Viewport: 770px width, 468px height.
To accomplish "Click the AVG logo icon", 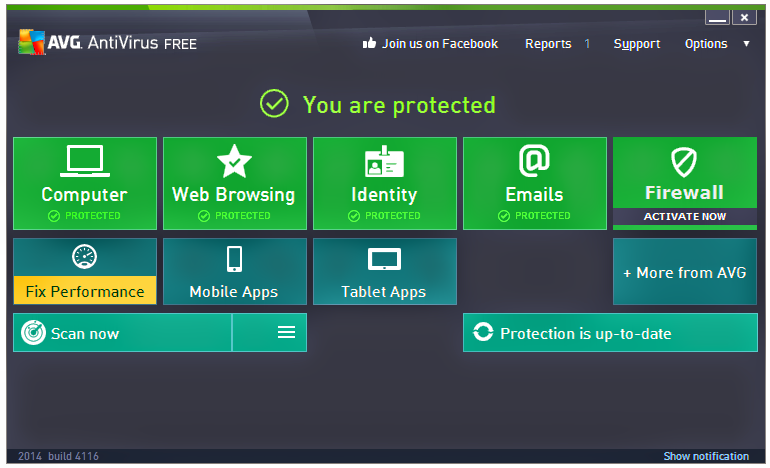I will (31, 42).
